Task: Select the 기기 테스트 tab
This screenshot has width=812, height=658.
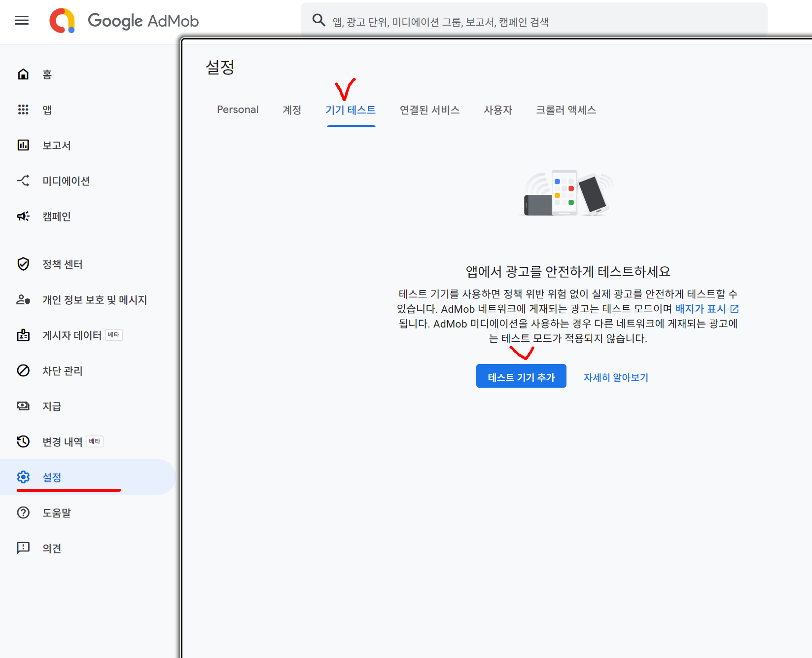Action: click(x=351, y=110)
